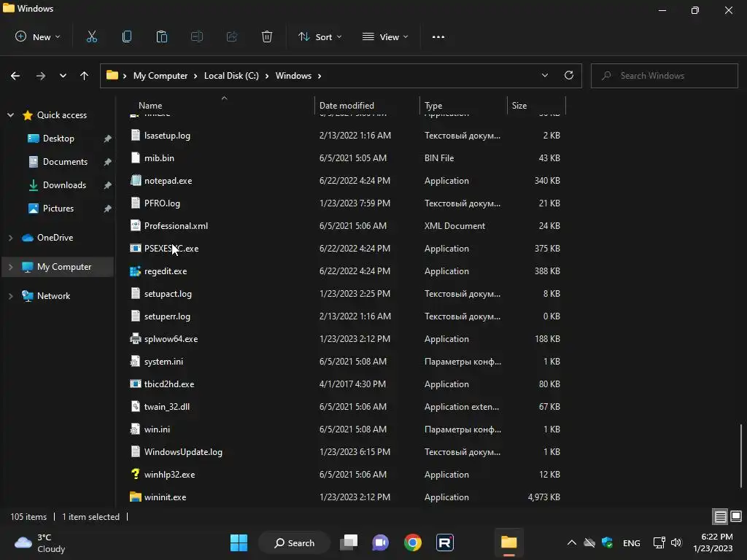
Task: Click My Computer in the address path
Action: click(160, 76)
